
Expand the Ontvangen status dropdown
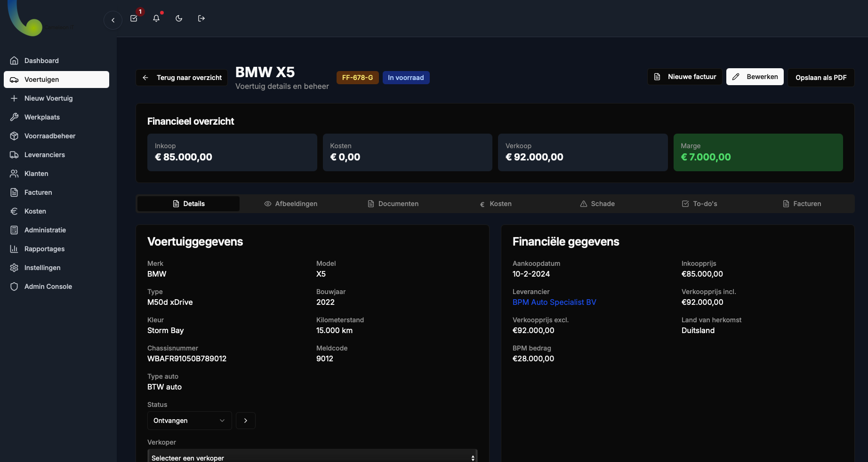point(189,421)
